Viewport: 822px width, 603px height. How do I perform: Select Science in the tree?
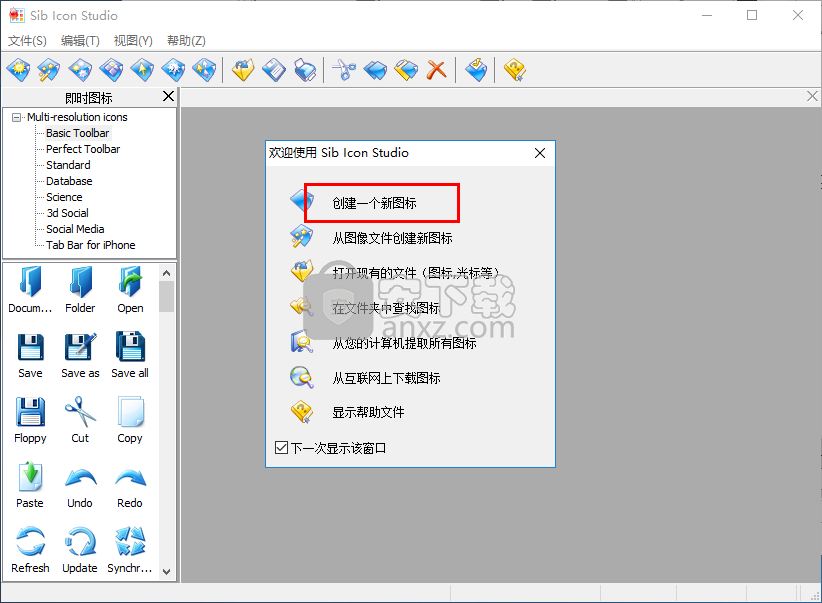[64, 197]
